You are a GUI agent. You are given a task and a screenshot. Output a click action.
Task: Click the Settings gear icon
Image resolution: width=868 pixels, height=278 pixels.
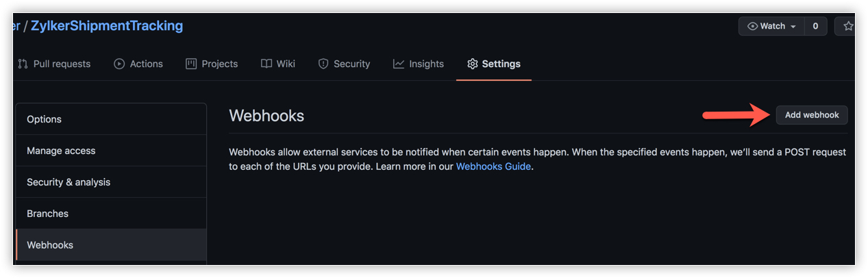point(473,64)
